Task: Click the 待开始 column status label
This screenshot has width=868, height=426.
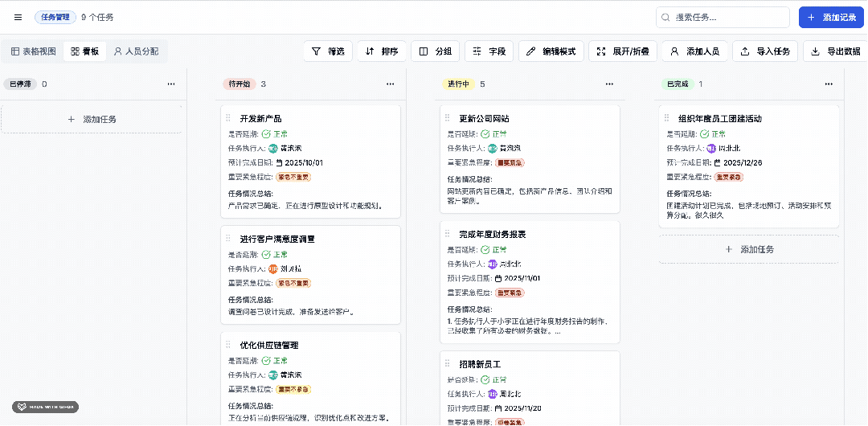Action: pyautogui.click(x=240, y=84)
